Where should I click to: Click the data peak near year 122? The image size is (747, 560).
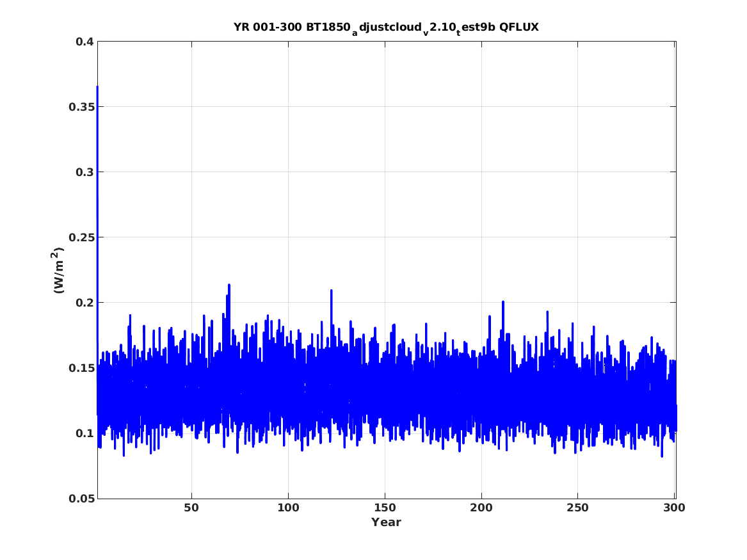click(x=331, y=291)
